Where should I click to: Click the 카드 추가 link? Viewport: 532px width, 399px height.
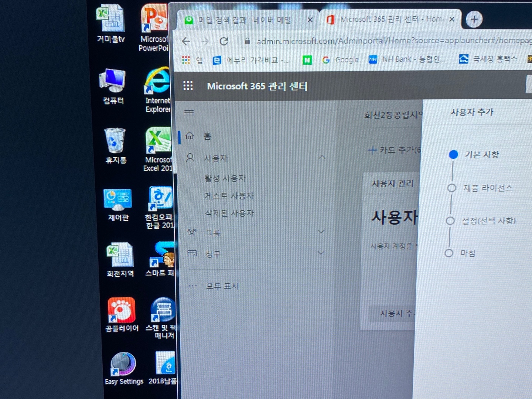[x=395, y=150]
